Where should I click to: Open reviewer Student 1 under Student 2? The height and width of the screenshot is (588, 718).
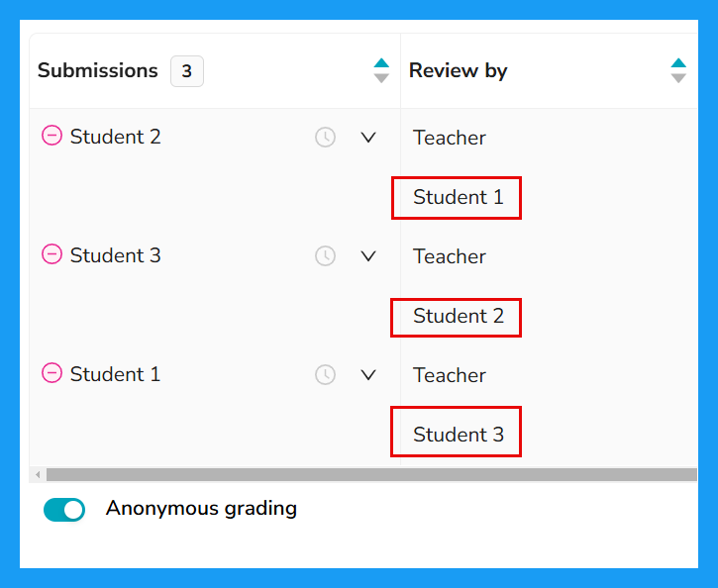(x=458, y=197)
